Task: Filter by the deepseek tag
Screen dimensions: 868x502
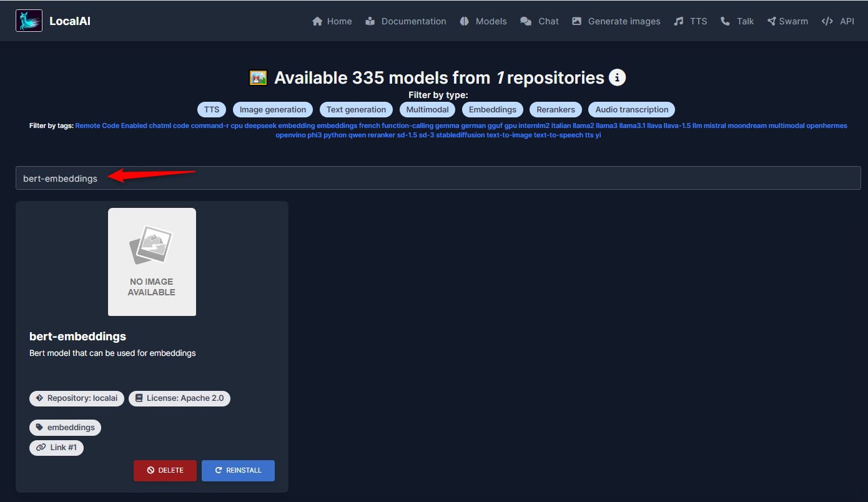Action: (x=260, y=125)
